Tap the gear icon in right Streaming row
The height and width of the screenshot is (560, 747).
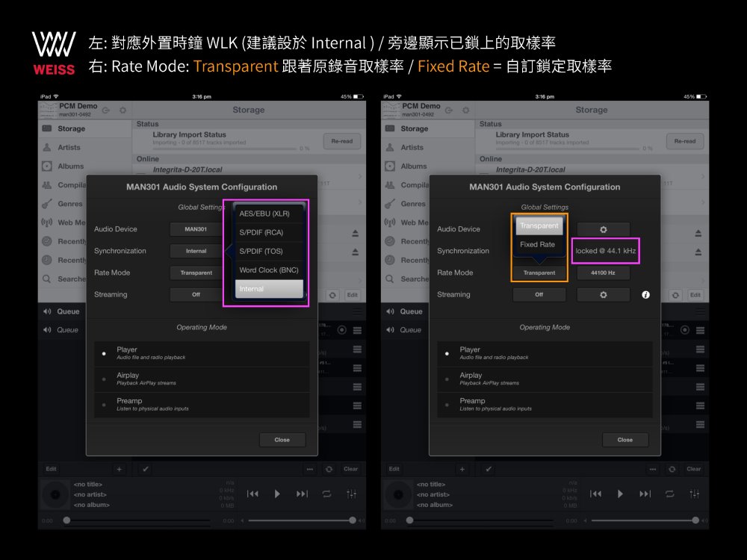[x=603, y=295]
